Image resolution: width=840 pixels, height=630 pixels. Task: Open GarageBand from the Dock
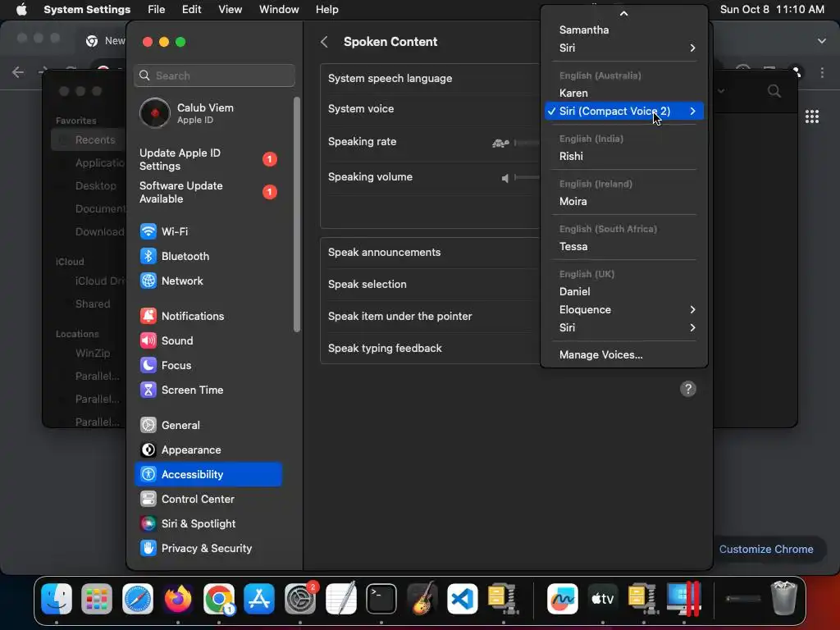[422, 598]
